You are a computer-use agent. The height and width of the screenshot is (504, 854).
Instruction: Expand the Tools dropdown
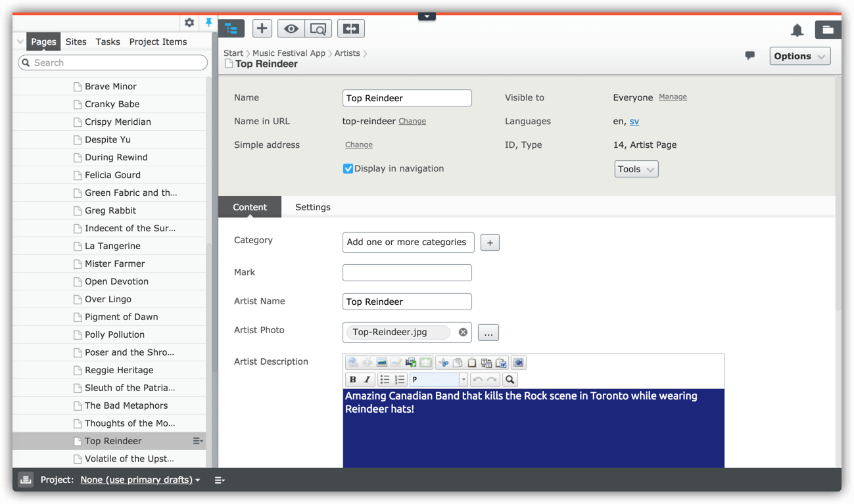coord(636,170)
